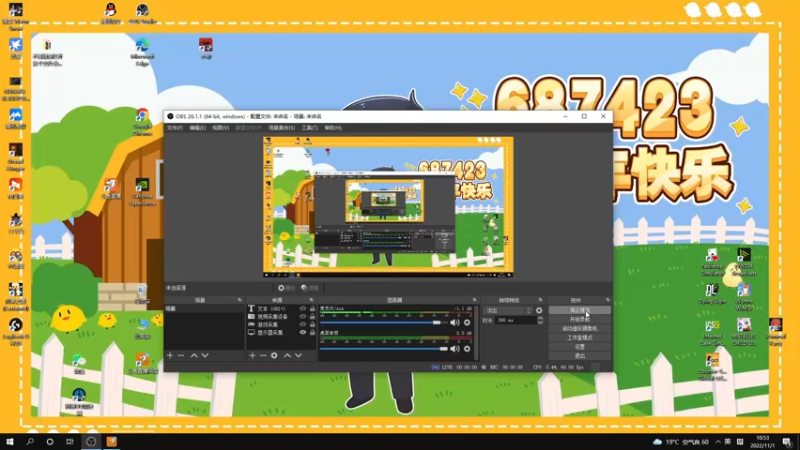Open Microsoft Edge desktop icon
800x450 pixels.
(x=142, y=52)
